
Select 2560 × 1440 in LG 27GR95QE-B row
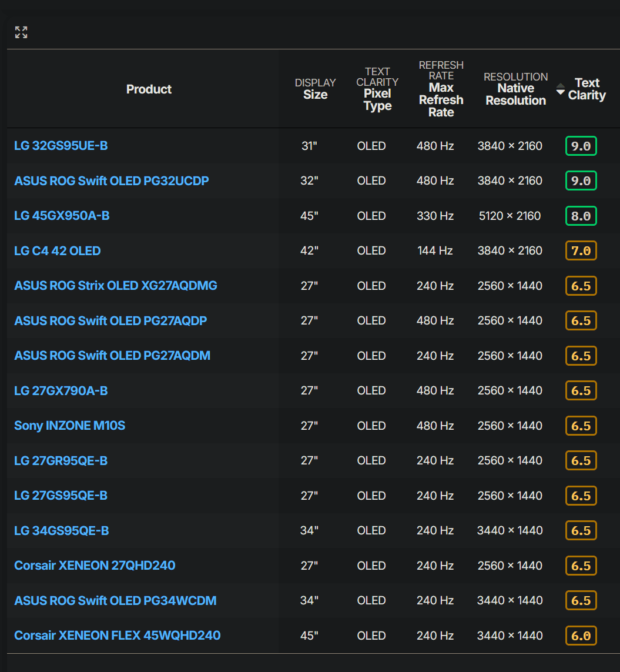(x=510, y=461)
